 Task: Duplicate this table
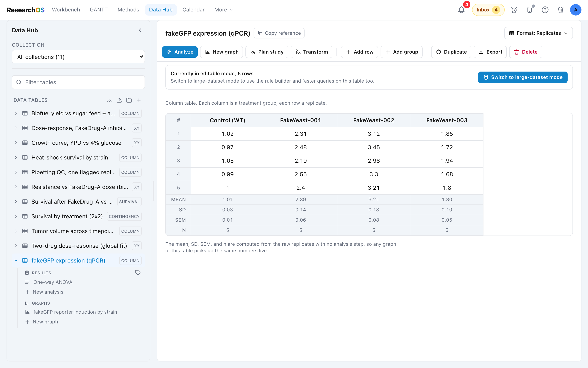tap(451, 52)
